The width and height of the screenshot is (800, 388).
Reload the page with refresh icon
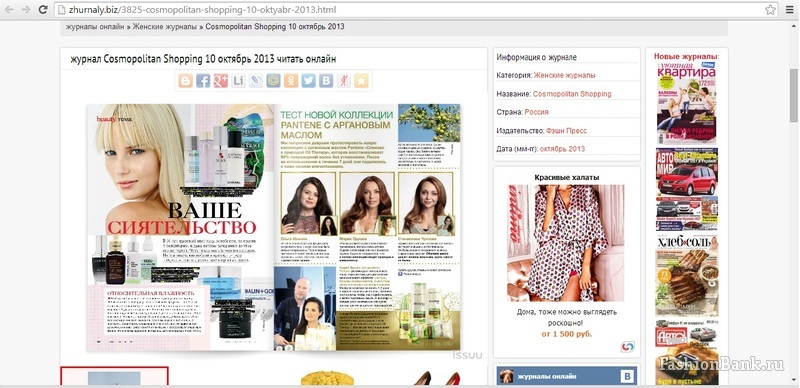pyautogui.click(x=43, y=10)
